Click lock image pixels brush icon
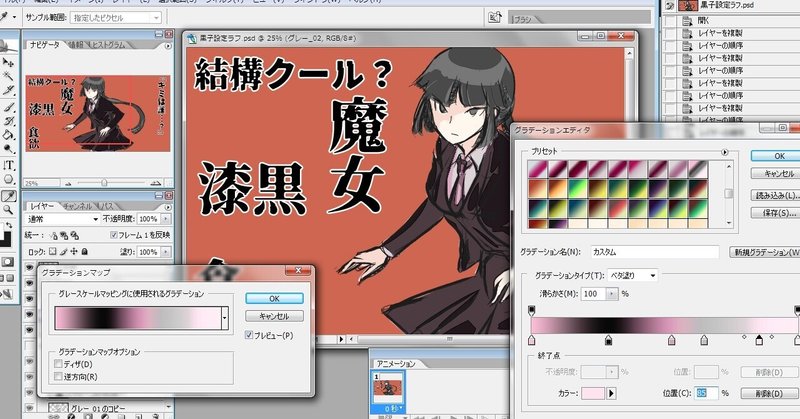This screenshot has width=800, height=419. (64, 252)
